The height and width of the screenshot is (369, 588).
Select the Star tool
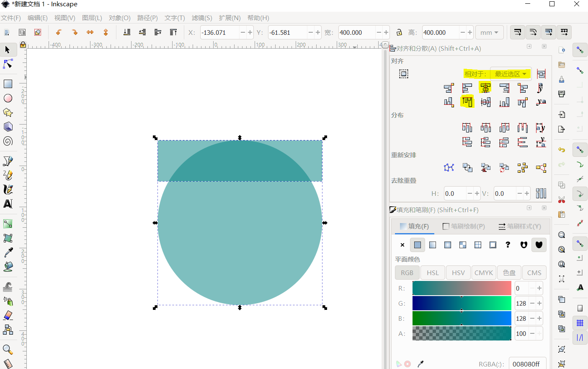8,112
